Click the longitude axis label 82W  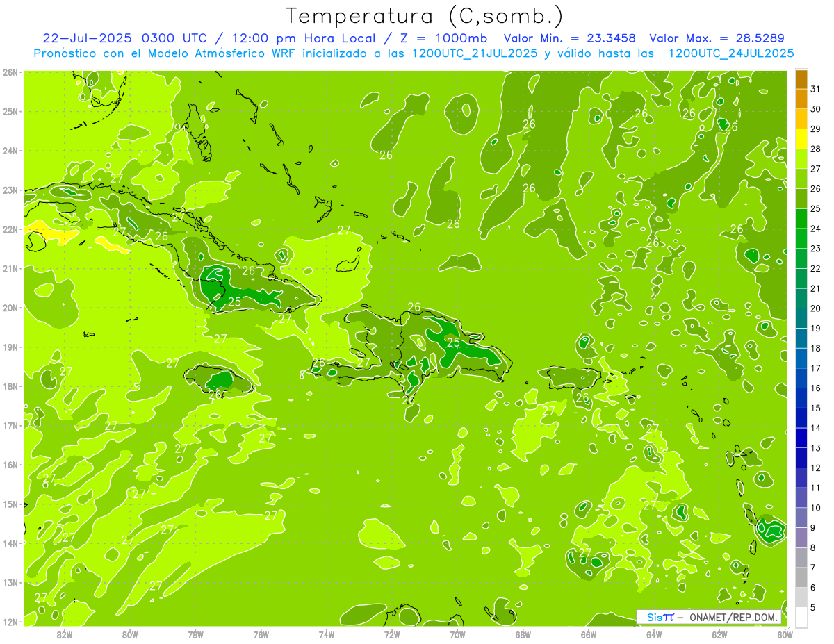(65, 634)
